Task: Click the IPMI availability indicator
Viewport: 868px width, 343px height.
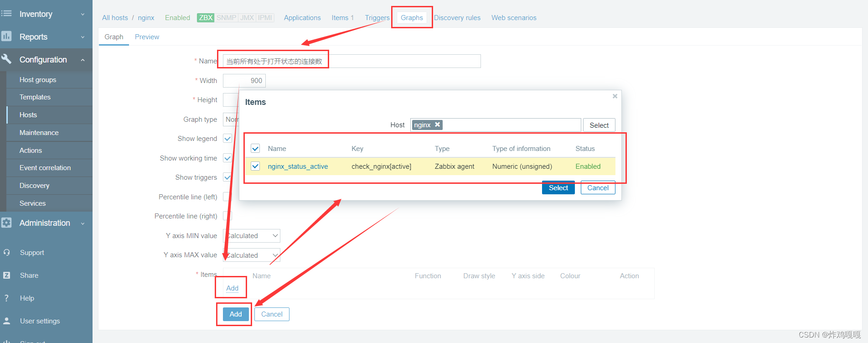Action: (265, 18)
